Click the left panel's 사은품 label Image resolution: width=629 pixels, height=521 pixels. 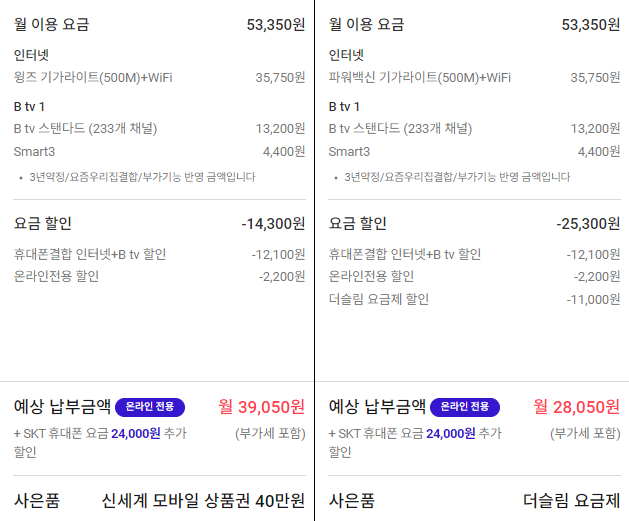pos(36,500)
